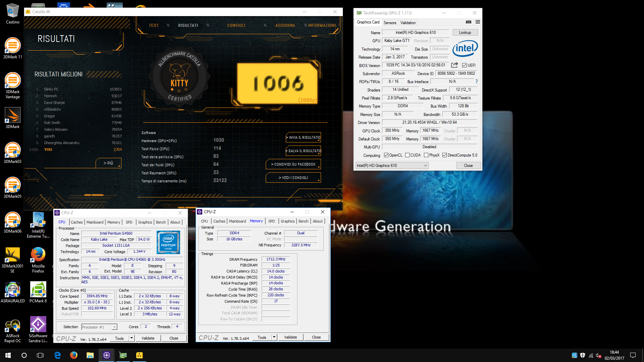Open the ASRAURALED desktop icon
The height and width of the screenshot is (362, 644).
tap(12, 292)
